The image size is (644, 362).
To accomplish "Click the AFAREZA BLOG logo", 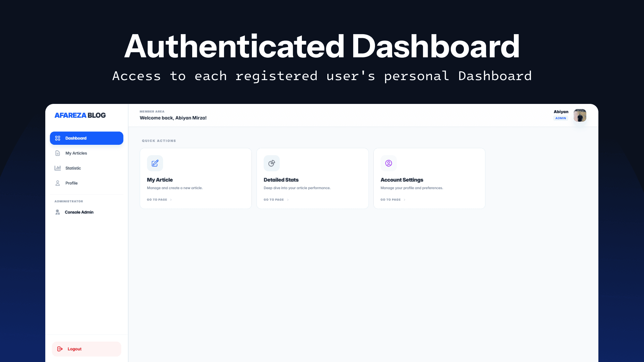I will 80,115.
